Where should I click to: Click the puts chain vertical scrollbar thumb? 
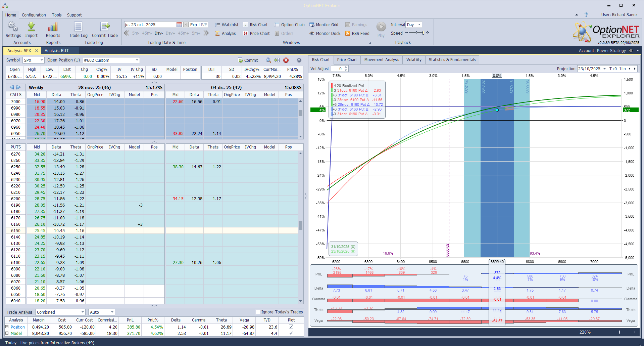(300, 225)
